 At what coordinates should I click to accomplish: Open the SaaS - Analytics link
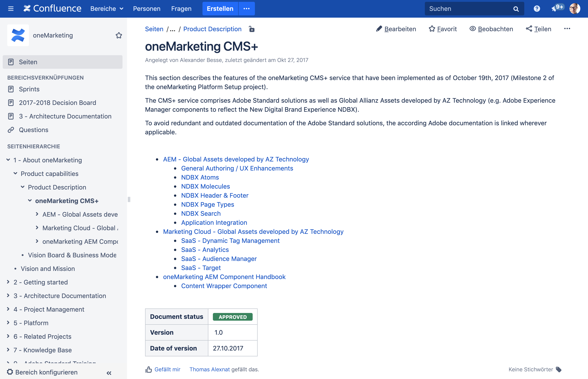[205, 250]
